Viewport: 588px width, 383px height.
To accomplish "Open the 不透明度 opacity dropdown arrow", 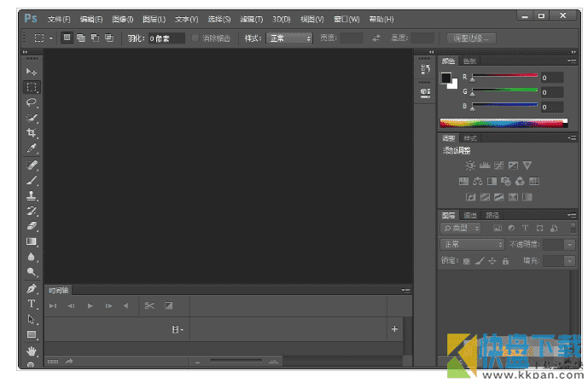I will [x=569, y=245].
